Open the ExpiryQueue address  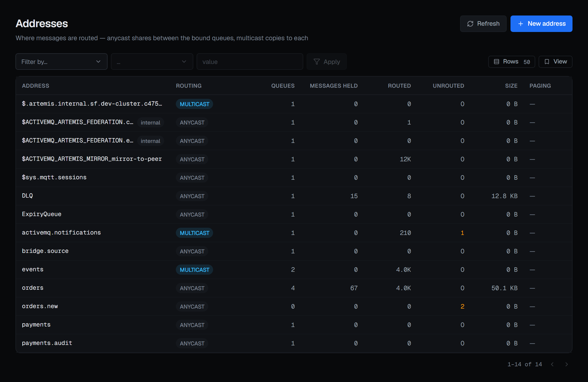coord(41,214)
